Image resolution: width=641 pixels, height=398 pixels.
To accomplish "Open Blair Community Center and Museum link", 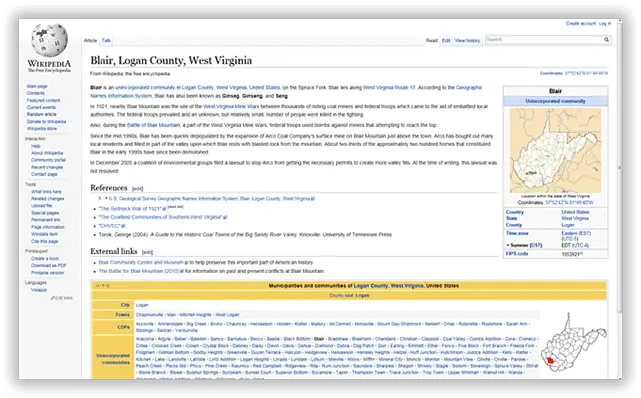I will tap(141, 263).
